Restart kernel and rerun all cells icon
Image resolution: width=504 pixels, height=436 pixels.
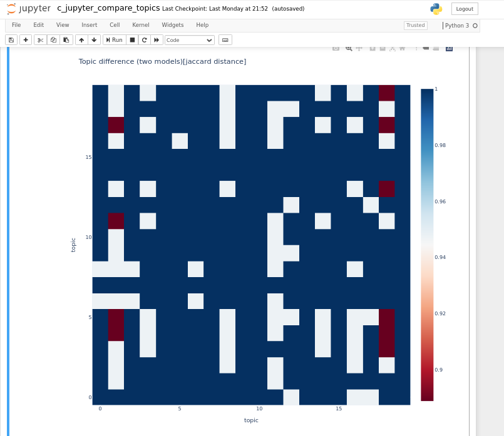point(157,40)
